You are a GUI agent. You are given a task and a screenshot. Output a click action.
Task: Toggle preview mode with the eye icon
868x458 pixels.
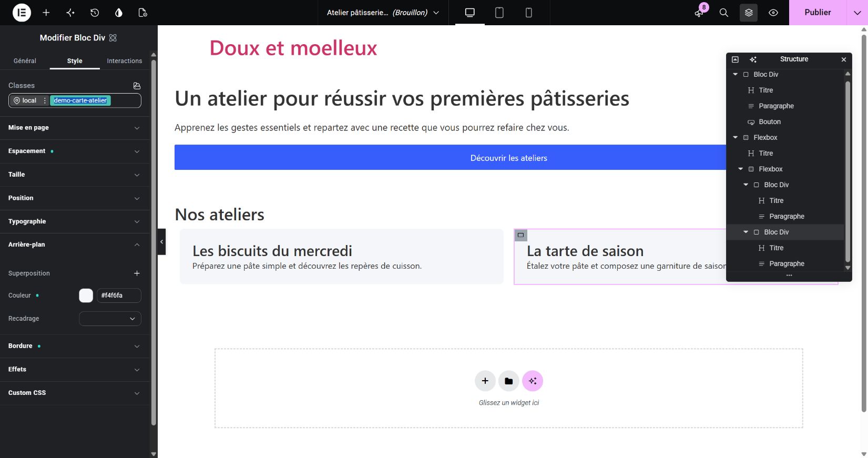point(773,13)
